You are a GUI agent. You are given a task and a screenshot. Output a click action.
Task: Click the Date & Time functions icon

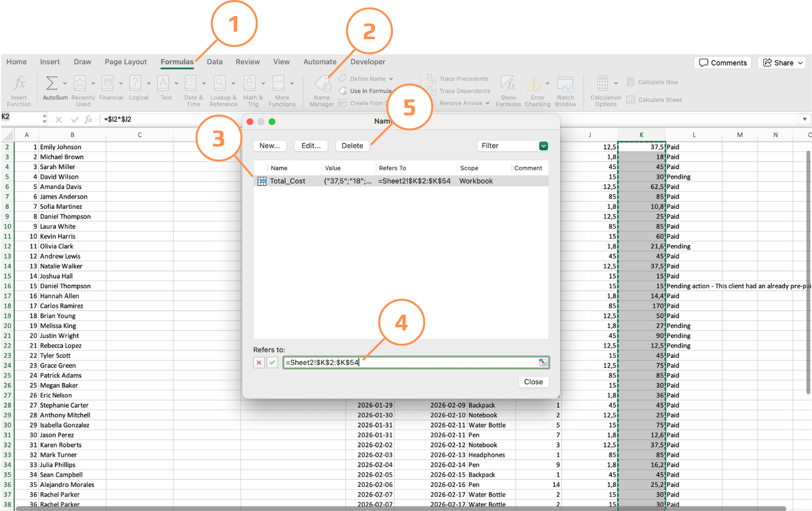(191, 83)
